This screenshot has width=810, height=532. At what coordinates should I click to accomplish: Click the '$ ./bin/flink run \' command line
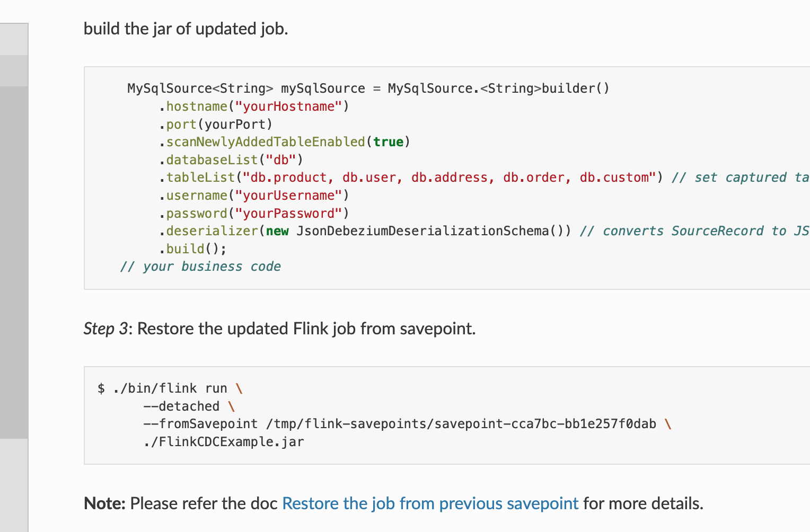coord(170,388)
